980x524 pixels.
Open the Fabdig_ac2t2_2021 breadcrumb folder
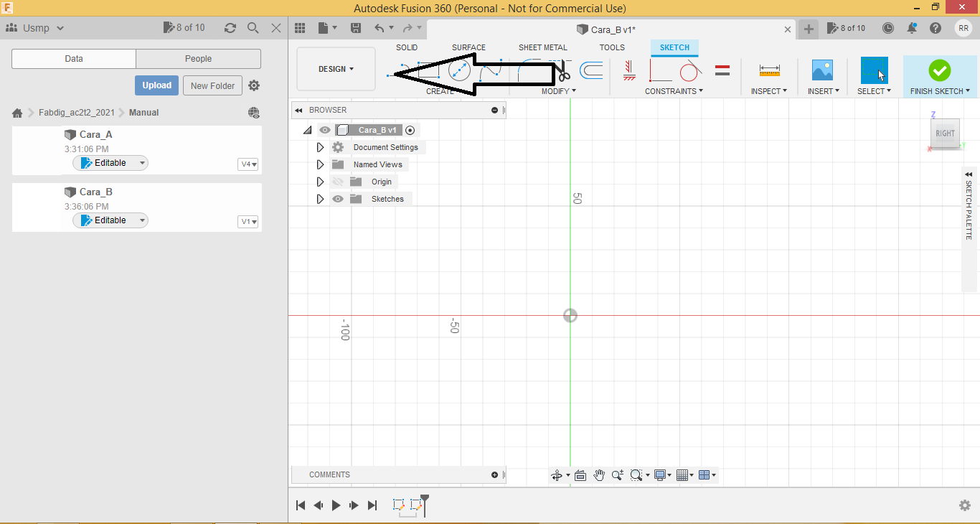77,113
